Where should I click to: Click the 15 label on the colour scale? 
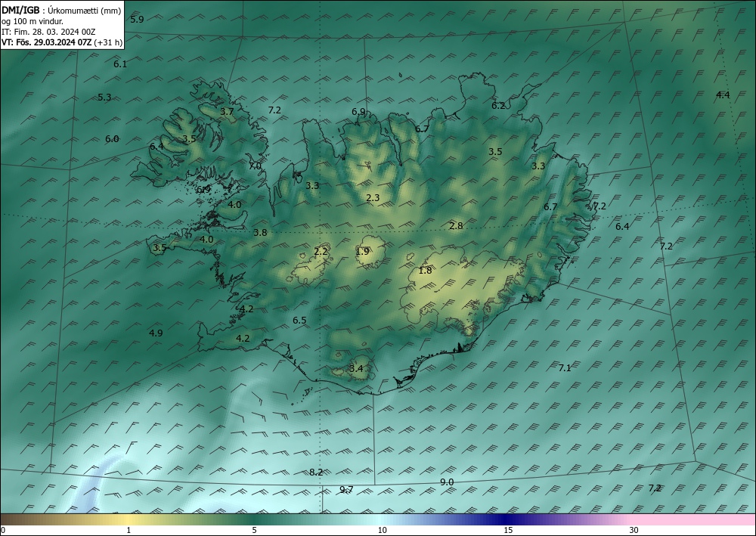coord(508,530)
